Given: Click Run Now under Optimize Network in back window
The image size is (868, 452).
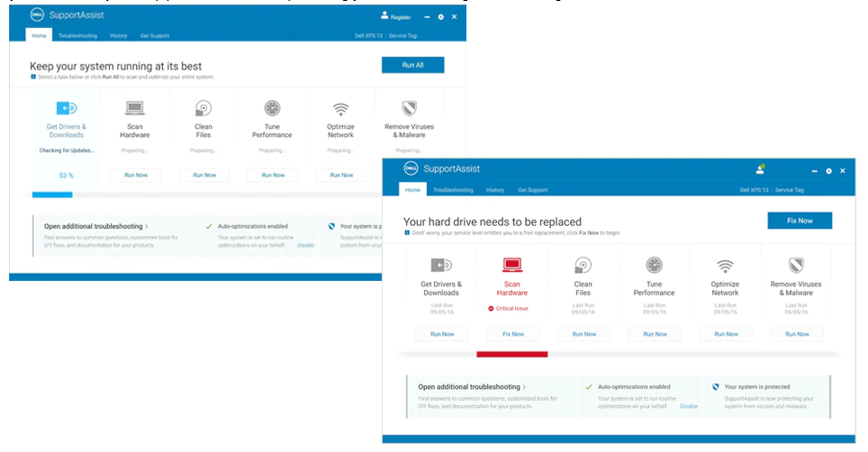Looking at the screenshot, I should (341, 175).
